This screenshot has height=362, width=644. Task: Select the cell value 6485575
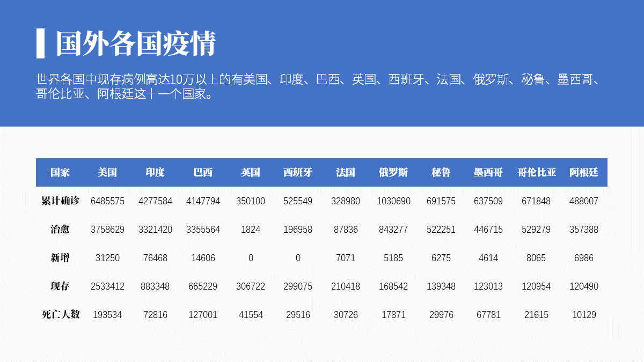point(107,201)
